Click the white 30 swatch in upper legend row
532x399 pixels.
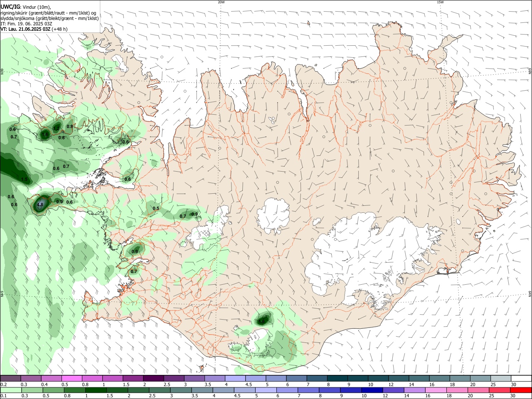click(521, 379)
